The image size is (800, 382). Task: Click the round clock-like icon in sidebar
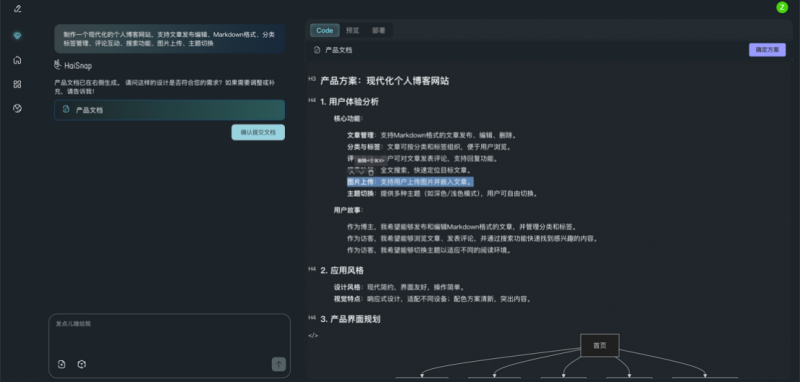point(17,109)
